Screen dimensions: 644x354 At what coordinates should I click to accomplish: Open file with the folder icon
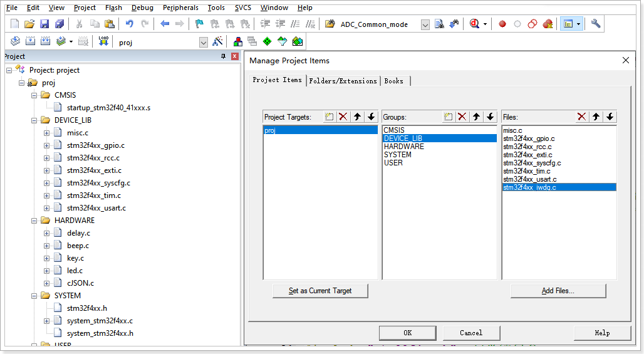tap(29, 24)
